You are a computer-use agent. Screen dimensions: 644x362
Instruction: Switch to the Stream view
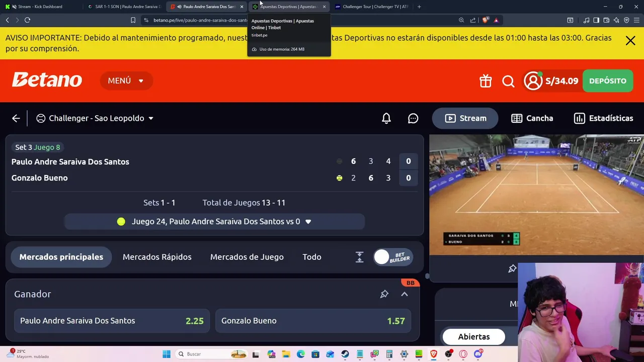click(x=465, y=118)
